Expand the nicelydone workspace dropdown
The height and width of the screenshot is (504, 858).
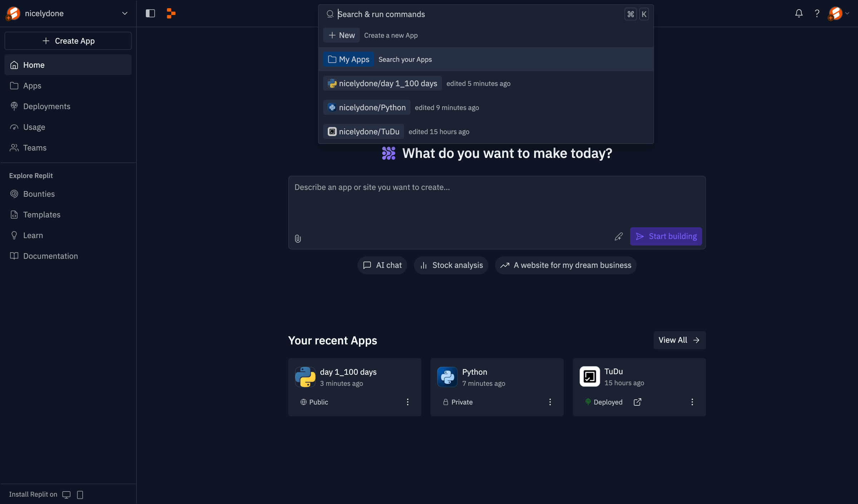click(x=125, y=14)
